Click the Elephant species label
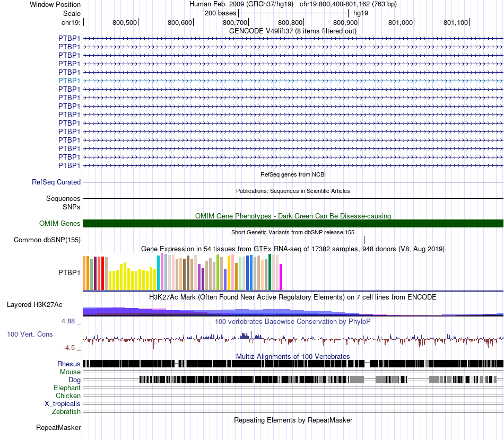The height and width of the screenshot is (440, 504). 67,388
